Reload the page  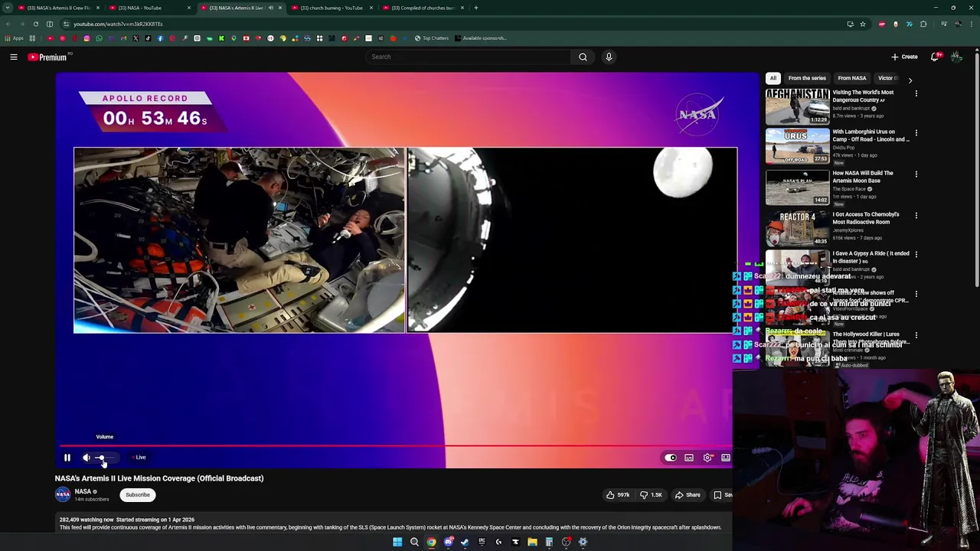tap(36, 24)
